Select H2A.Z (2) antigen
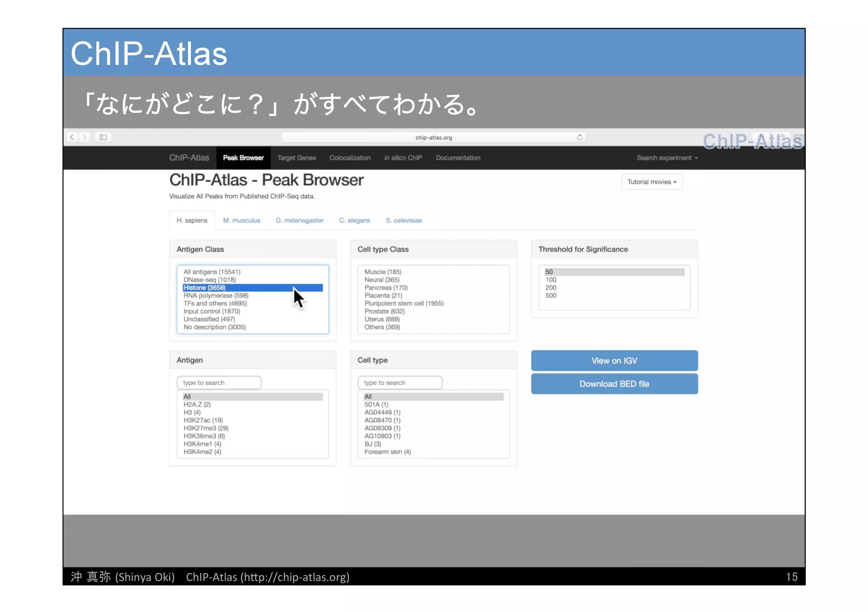This screenshot has width=868, height=613. [253, 405]
